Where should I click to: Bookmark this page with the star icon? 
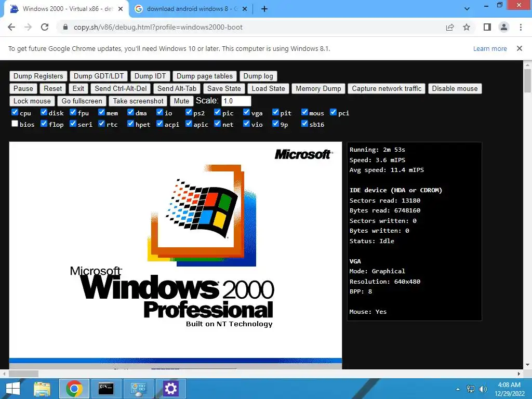467,27
